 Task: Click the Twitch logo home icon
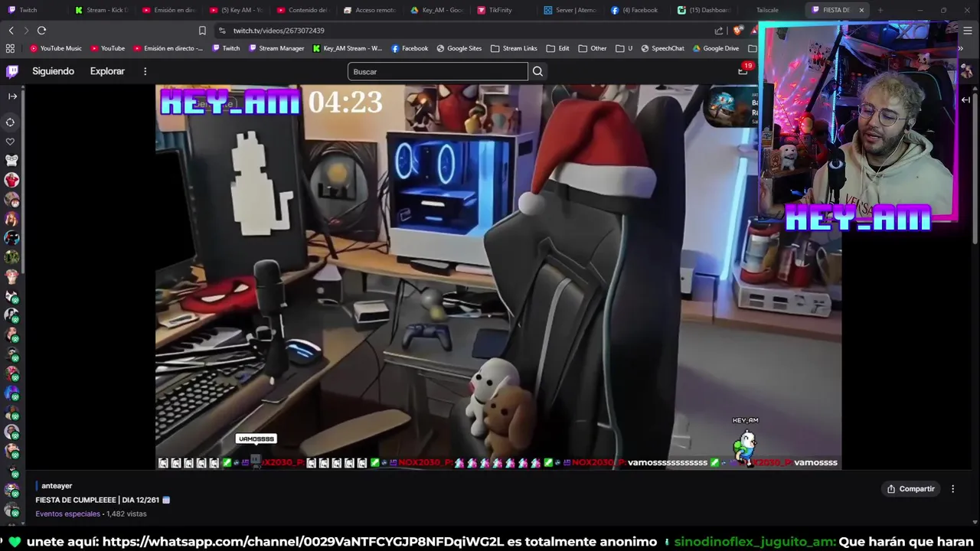pos(12,71)
